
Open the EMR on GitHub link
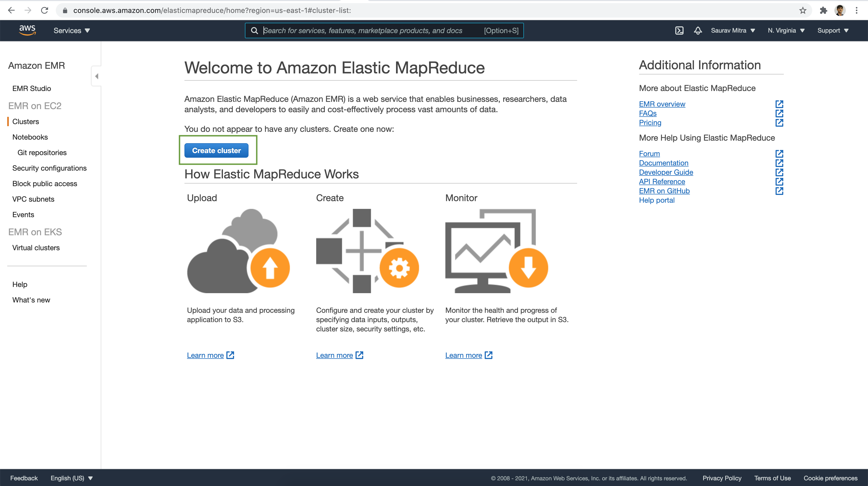pyautogui.click(x=664, y=191)
